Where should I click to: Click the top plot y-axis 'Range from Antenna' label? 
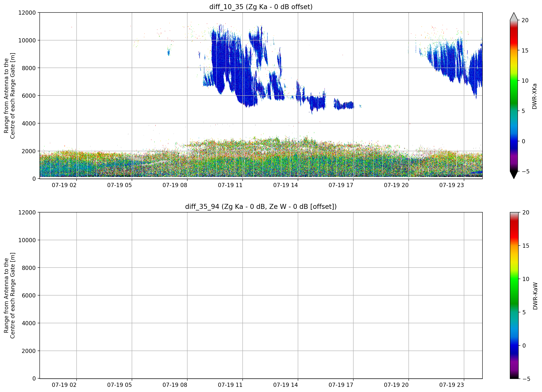9,96
